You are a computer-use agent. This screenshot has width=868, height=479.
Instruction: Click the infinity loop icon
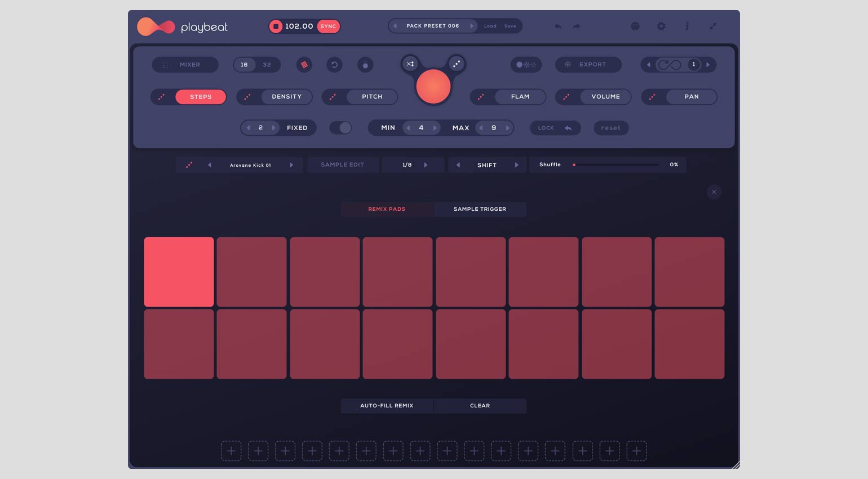[x=669, y=65]
